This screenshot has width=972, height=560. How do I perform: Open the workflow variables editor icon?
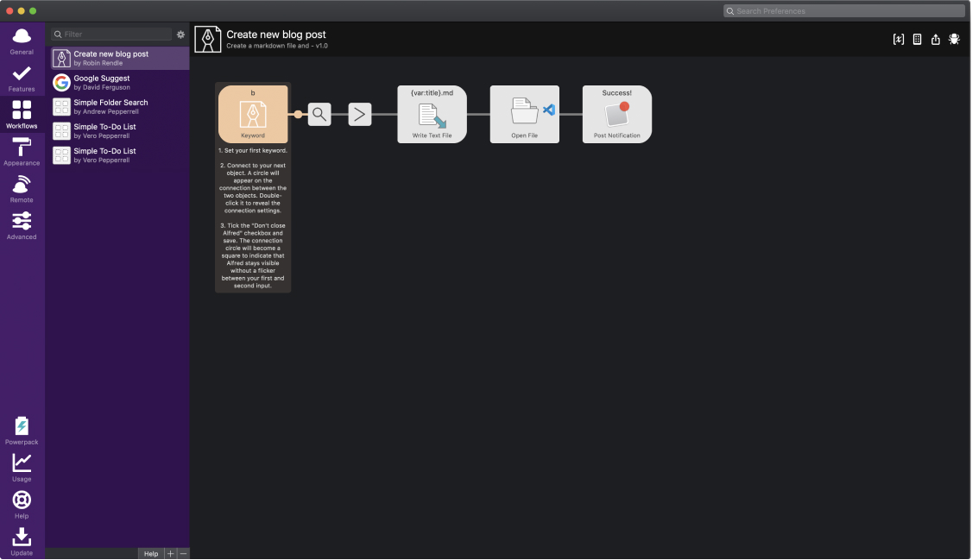click(899, 40)
